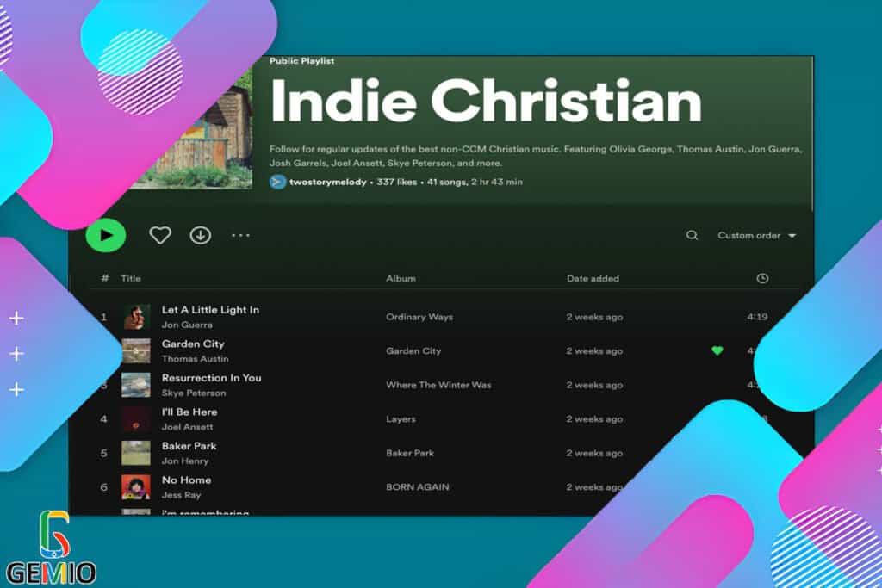
Task: Open album Ordinary Ways
Action: pyautogui.click(x=419, y=317)
